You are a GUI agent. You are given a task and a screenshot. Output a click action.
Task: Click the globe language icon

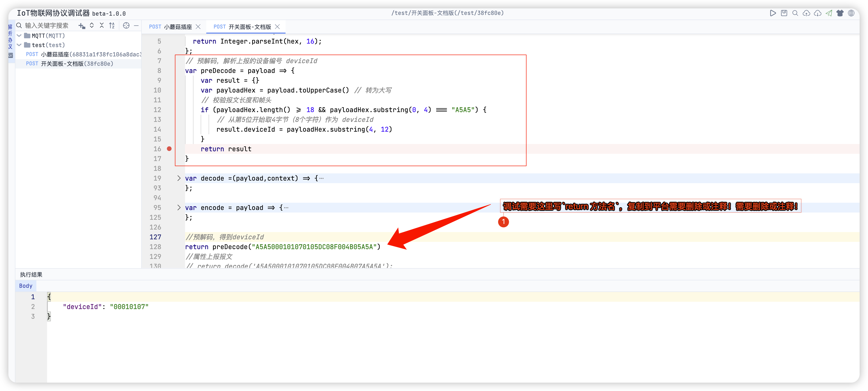click(x=851, y=13)
